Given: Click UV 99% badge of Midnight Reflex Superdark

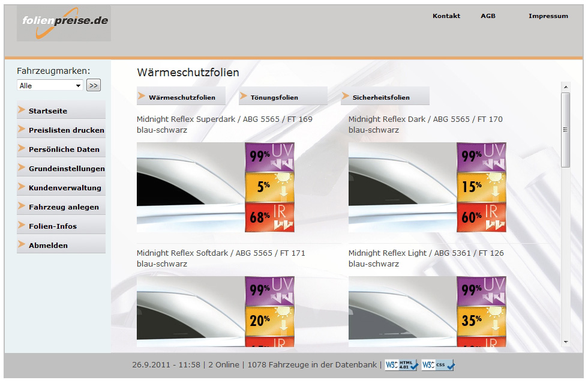Looking at the screenshot, I should pos(269,157).
